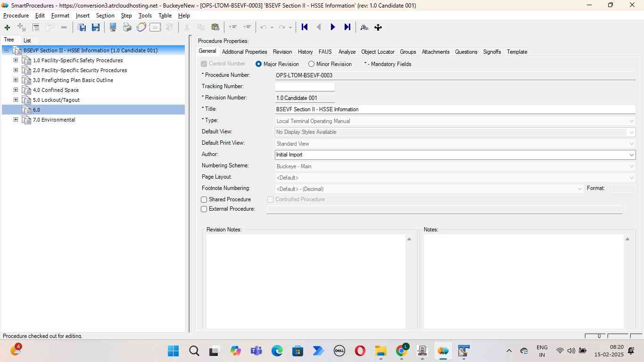Open the Windows Start menu
Viewport: 644px width, 362px height.
click(173, 351)
